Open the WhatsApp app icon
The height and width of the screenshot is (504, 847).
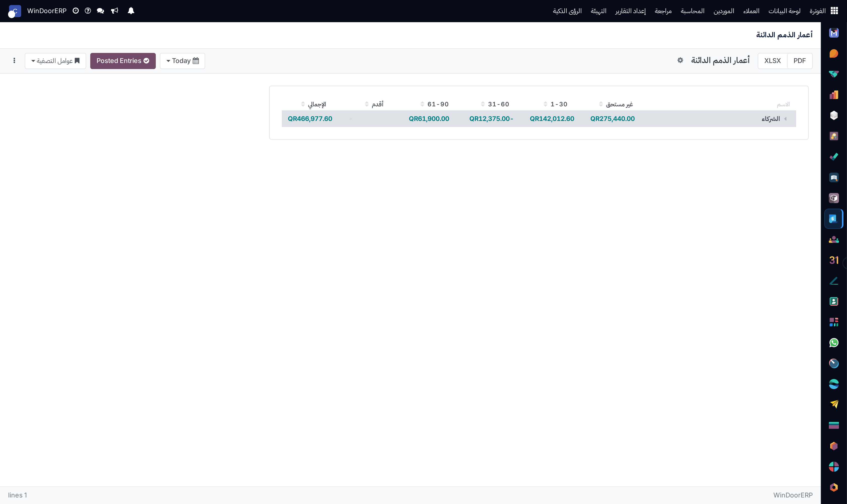point(834,343)
